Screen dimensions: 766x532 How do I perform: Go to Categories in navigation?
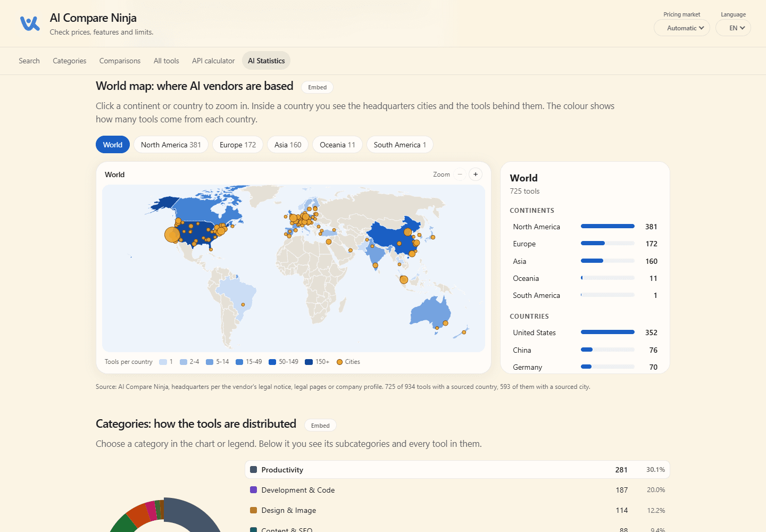[x=70, y=61]
